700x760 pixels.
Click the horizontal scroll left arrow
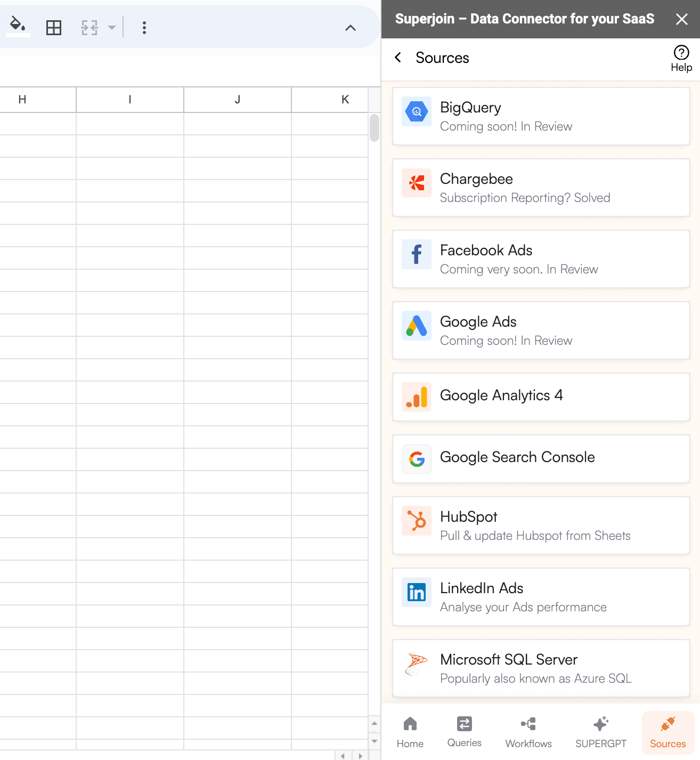pyautogui.click(x=343, y=756)
